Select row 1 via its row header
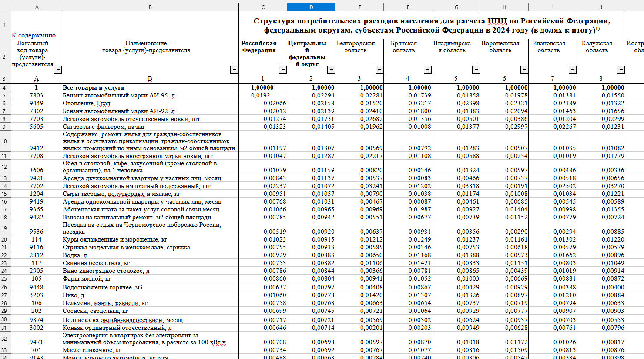The height and width of the screenshot is (359, 644). pyautogui.click(x=5, y=25)
